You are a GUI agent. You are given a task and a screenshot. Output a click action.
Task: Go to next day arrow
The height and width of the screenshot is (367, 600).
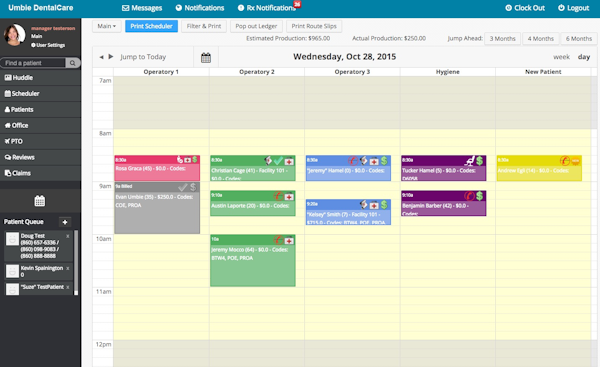(x=111, y=57)
